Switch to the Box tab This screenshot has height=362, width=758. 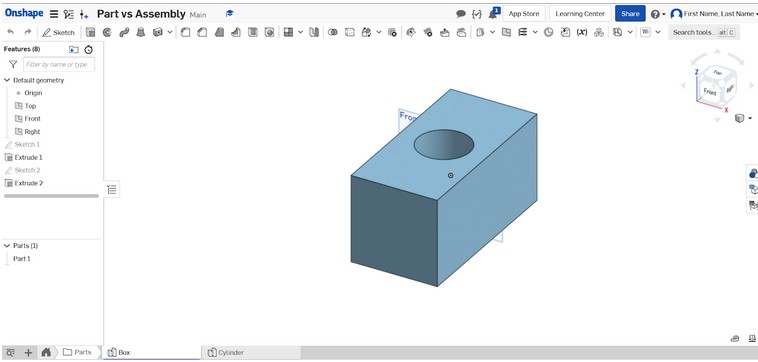tap(152, 352)
